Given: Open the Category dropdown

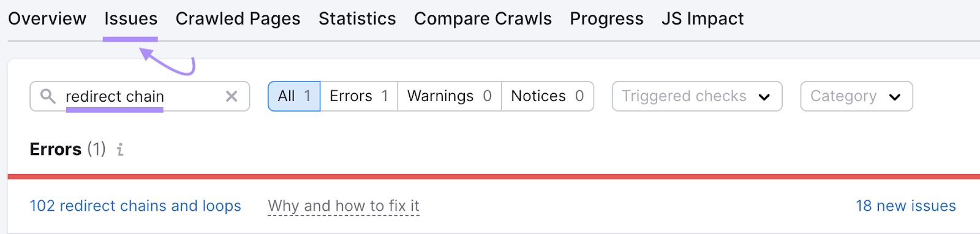Looking at the screenshot, I should click(x=856, y=96).
